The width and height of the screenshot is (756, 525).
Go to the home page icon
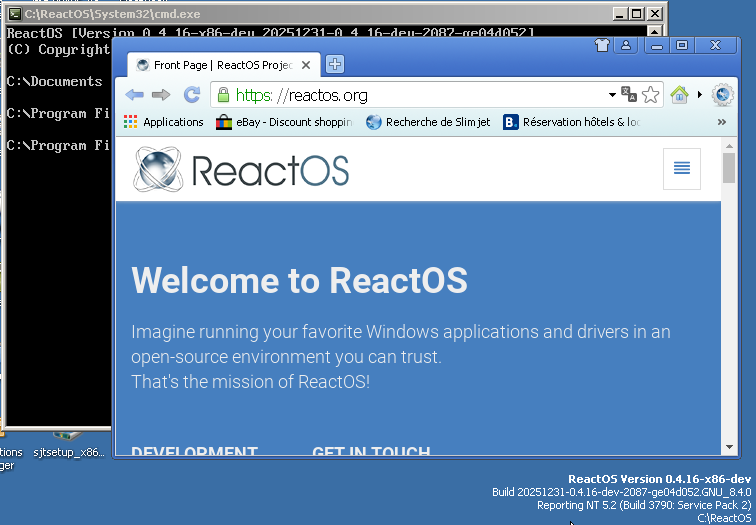680,95
